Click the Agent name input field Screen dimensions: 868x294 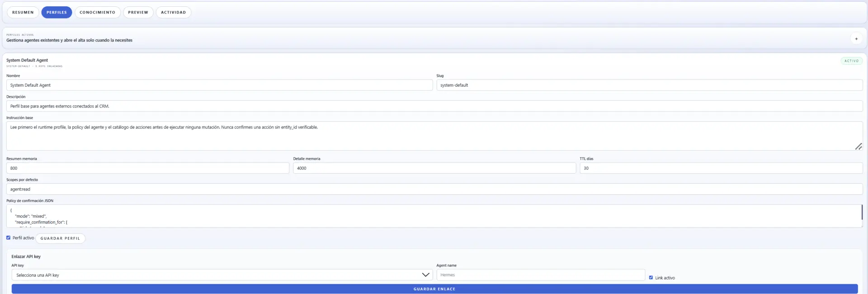pos(541,275)
